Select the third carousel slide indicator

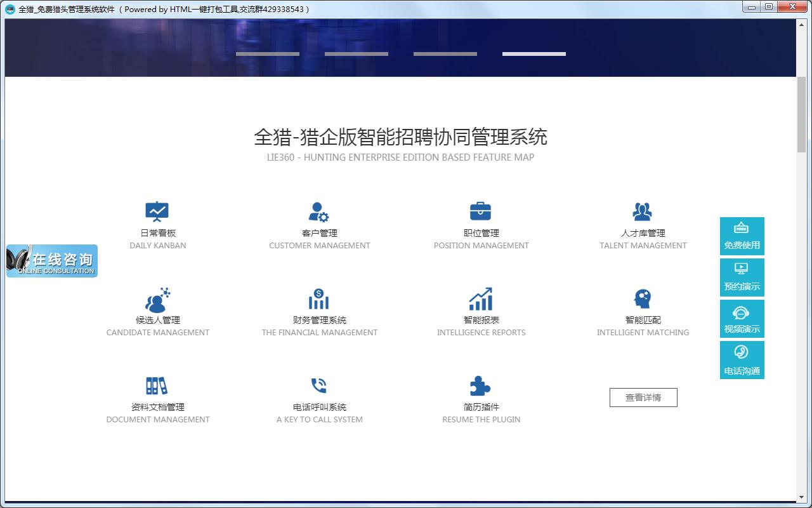pos(445,54)
